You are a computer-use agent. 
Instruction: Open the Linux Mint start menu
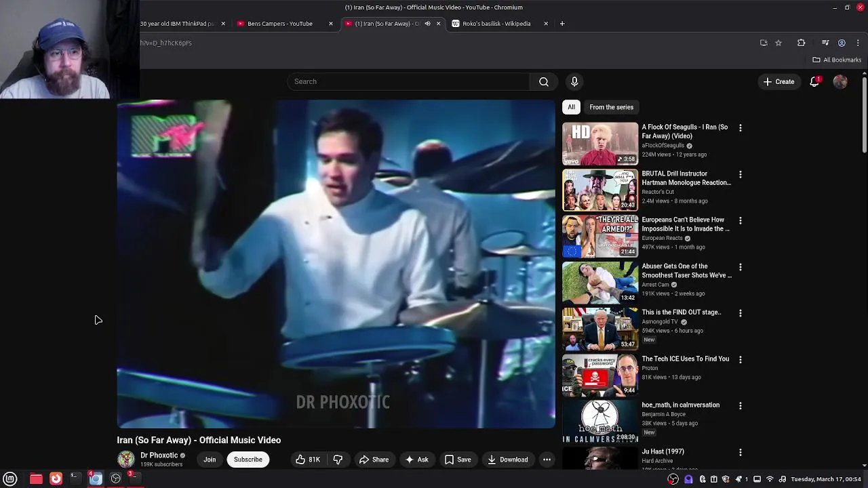(x=10, y=479)
